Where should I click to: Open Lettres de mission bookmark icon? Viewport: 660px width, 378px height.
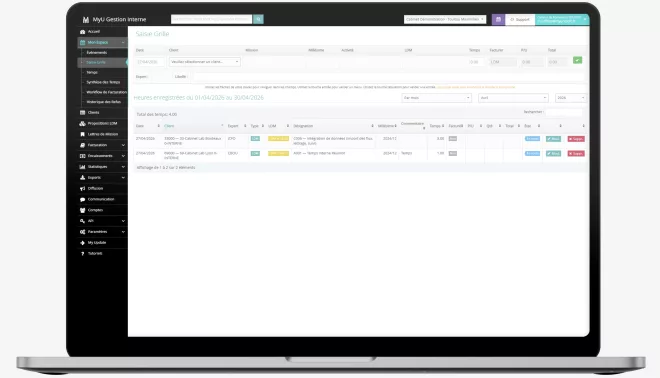82,134
